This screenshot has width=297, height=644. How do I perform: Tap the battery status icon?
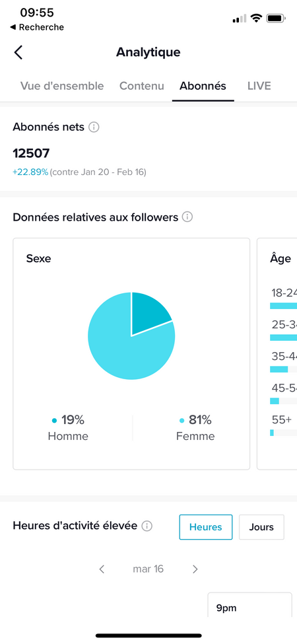point(276,18)
